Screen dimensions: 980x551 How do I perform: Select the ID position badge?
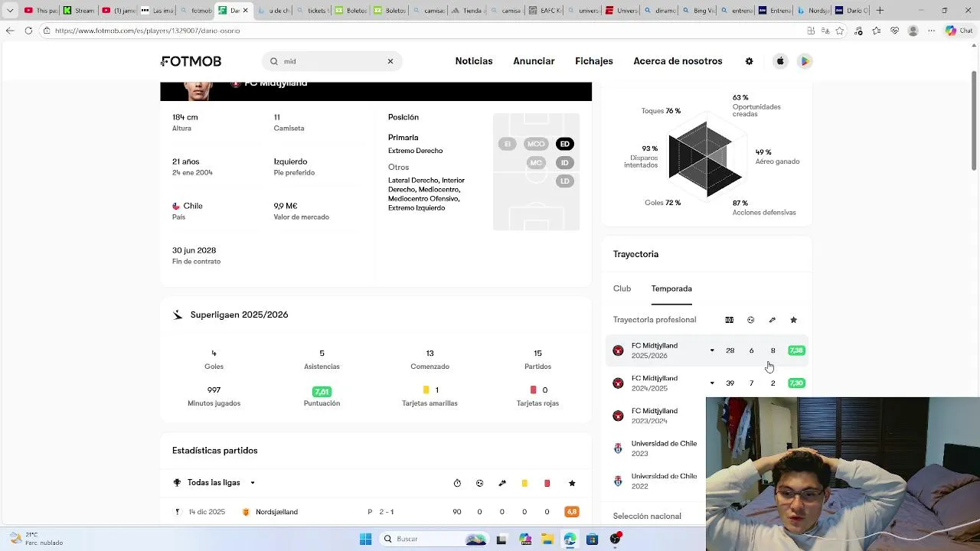tap(565, 163)
